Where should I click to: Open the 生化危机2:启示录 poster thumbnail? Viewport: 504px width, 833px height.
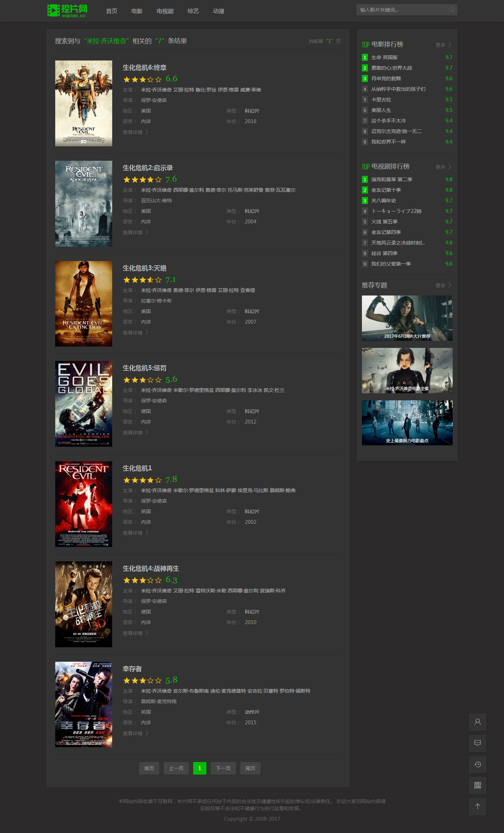(84, 204)
